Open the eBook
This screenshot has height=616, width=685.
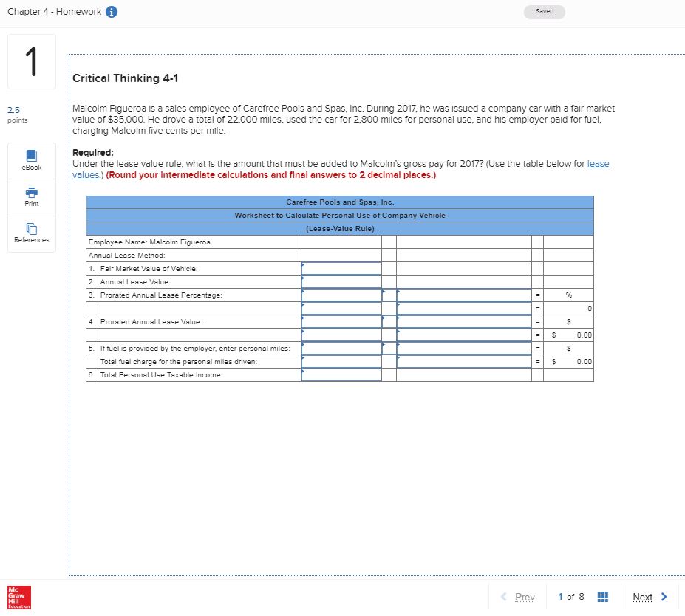tap(32, 161)
